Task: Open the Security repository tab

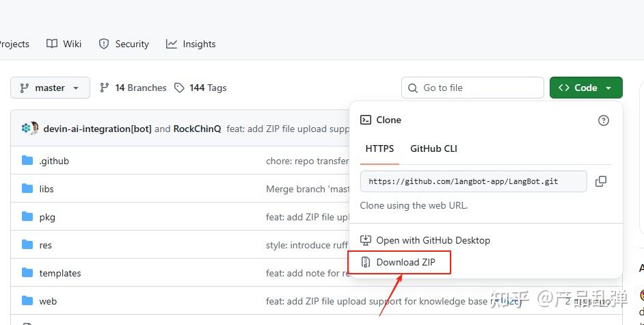Action: tap(124, 44)
